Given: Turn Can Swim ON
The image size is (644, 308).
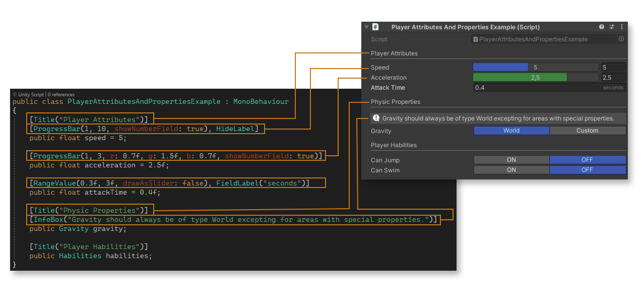Looking at the screenshot, I should 511,170.
